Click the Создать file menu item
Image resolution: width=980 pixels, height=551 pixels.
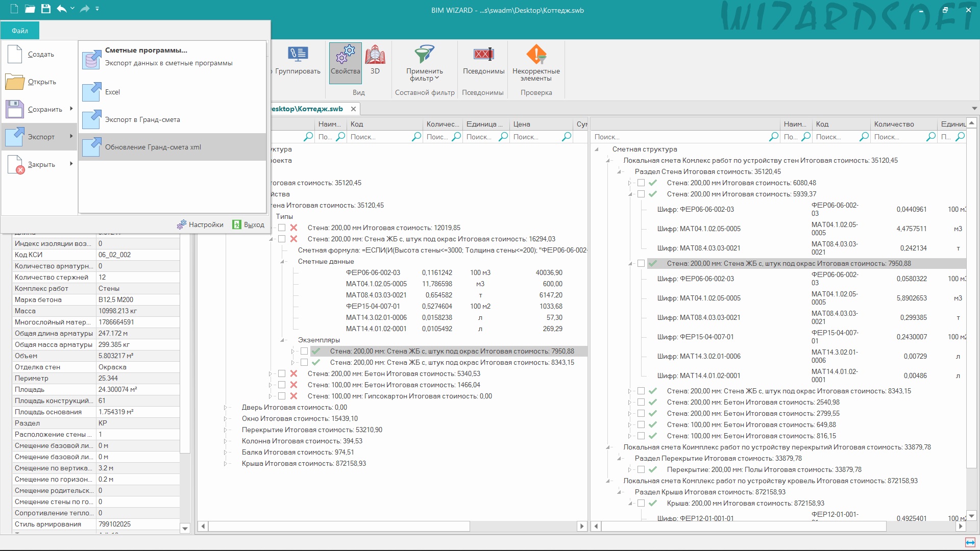pos(39,54)
